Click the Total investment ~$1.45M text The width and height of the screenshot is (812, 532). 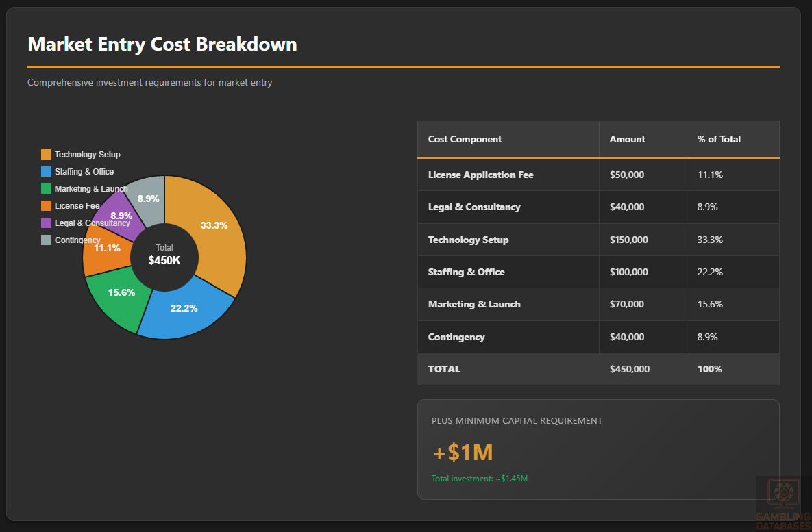(479, 479)
